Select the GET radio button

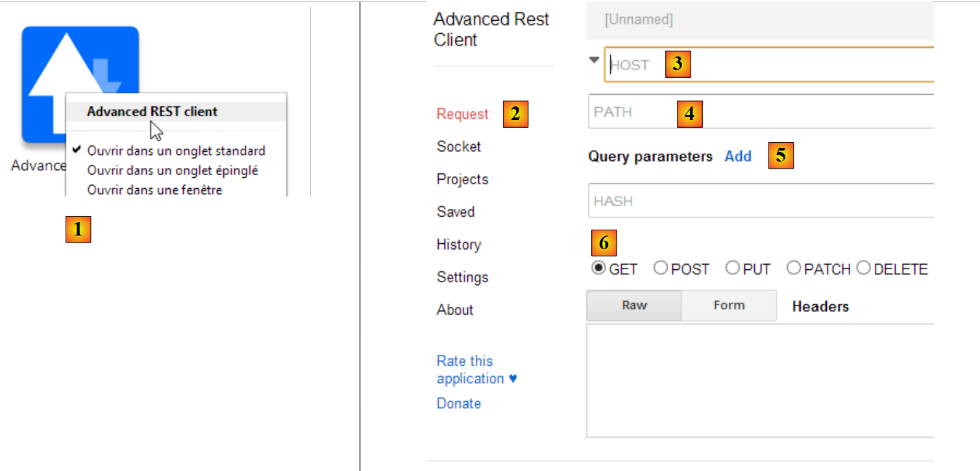pos(598,268)
